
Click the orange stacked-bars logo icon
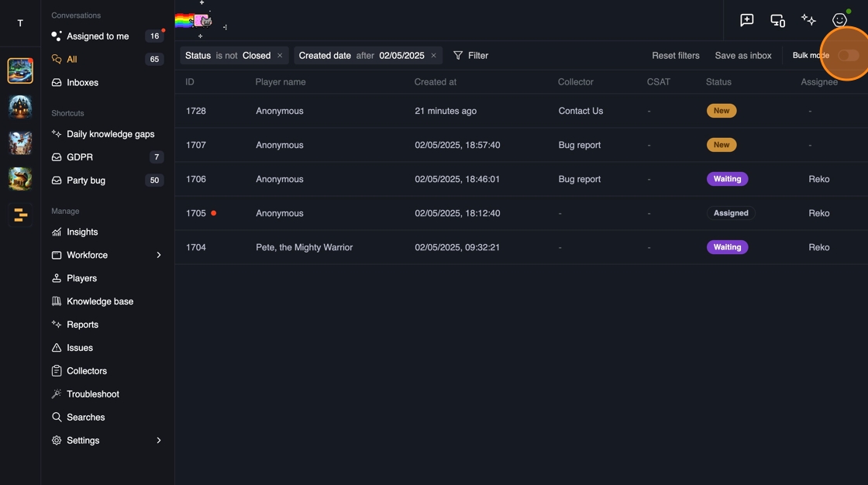(20, 215)
